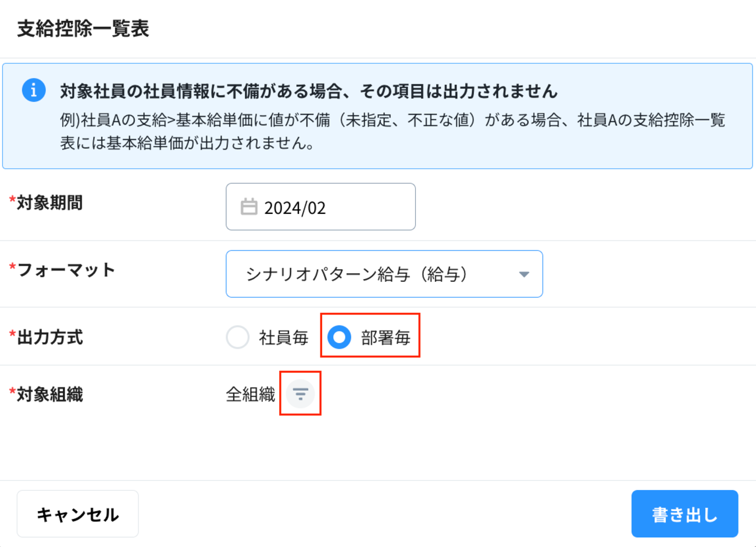Click the 出力方式 field label

(49, 337)
